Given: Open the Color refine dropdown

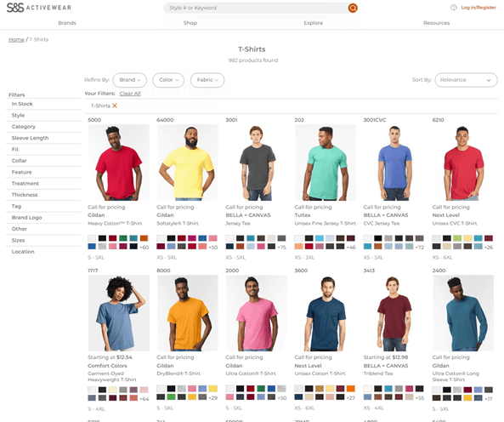Looking at the screenshot, I should pyautogui.click(x=168, y=80).
